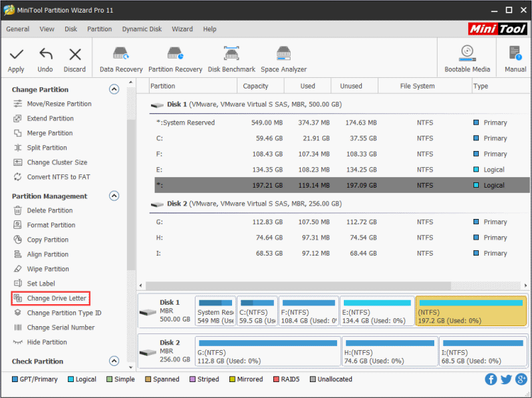The height and width of the screenshot is (398, 532).
Task: Click the left panel scroll-down arrow
Action: 131,367
